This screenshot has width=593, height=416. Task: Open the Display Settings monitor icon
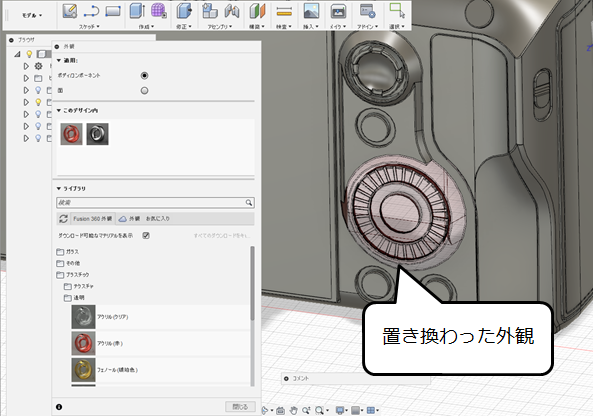[x=340, y=410]
